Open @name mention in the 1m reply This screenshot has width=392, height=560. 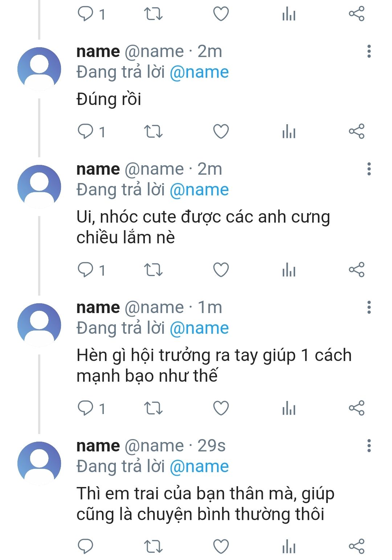coord(199,328)
